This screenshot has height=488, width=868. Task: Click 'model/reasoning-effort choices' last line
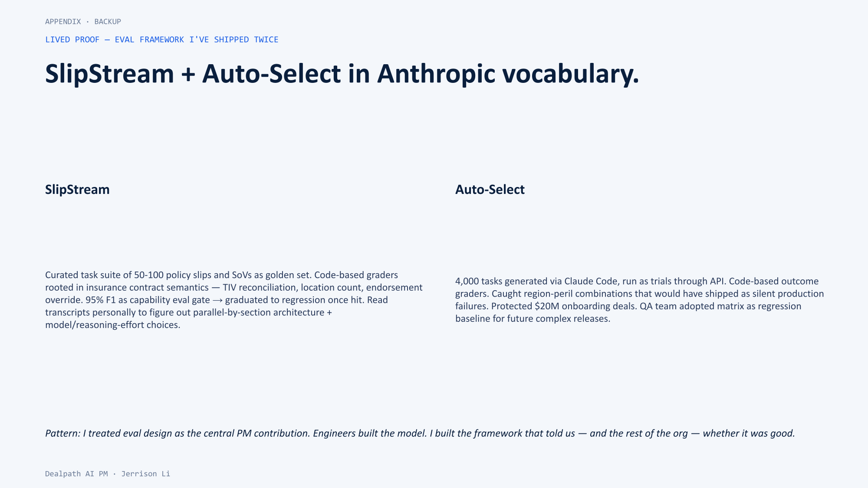click(x=112, y=325)
